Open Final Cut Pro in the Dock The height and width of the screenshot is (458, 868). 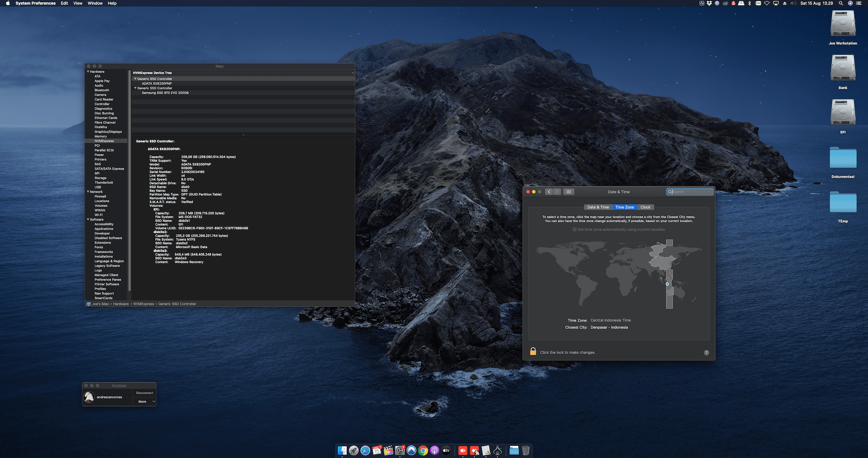pos(388,450)
